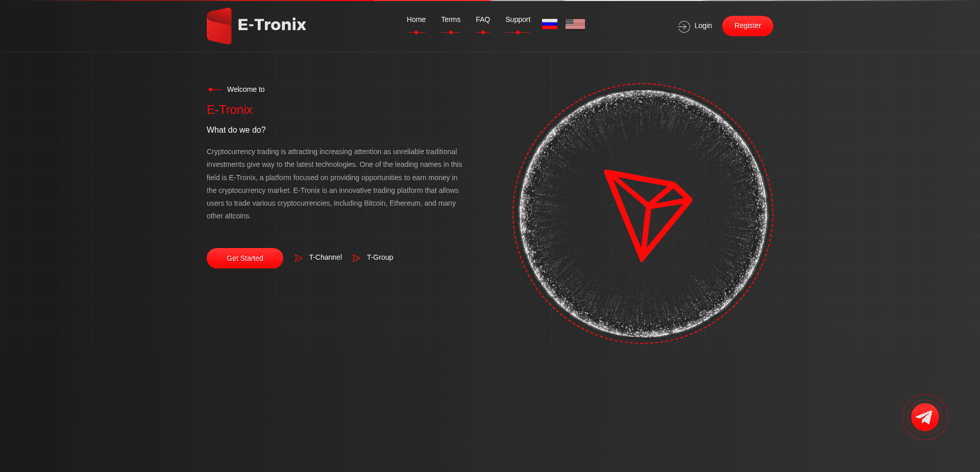Open the floating Telegram chat icon

925,417
